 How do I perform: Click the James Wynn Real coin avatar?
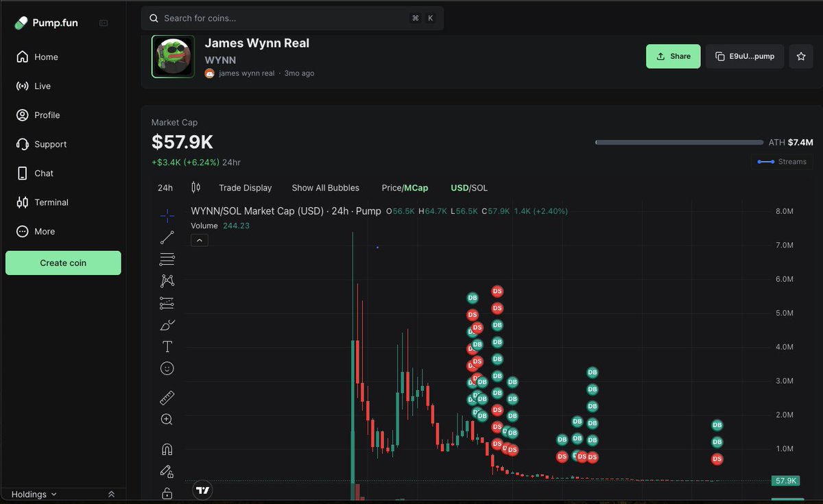[174, 57]
